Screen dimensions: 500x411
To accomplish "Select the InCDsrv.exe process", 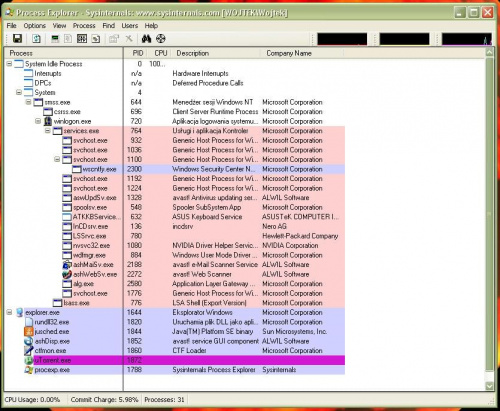I will 90,226.
